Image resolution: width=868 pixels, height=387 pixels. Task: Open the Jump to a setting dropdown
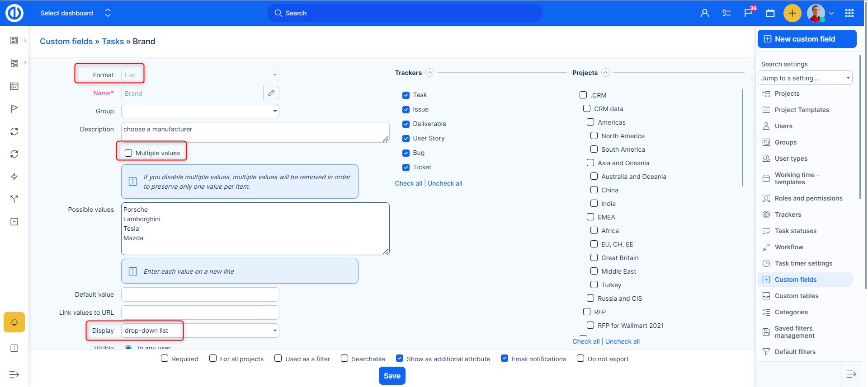[805, 78]
